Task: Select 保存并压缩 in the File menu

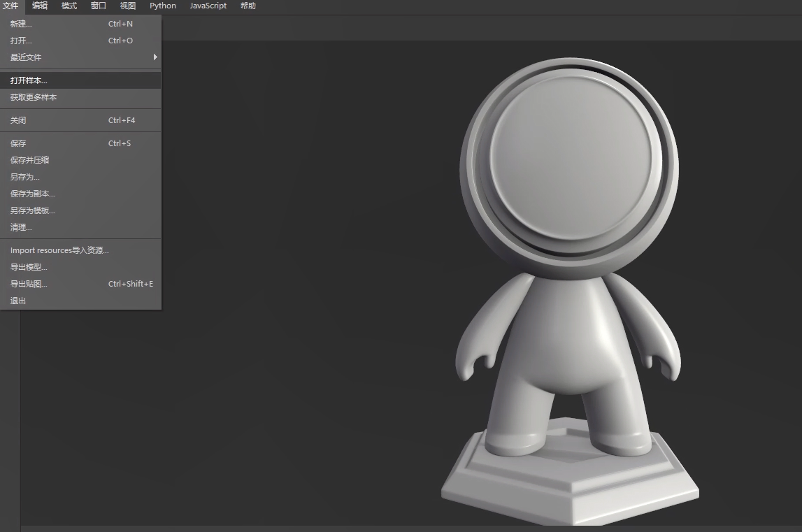Action: [x=29, y=160]
